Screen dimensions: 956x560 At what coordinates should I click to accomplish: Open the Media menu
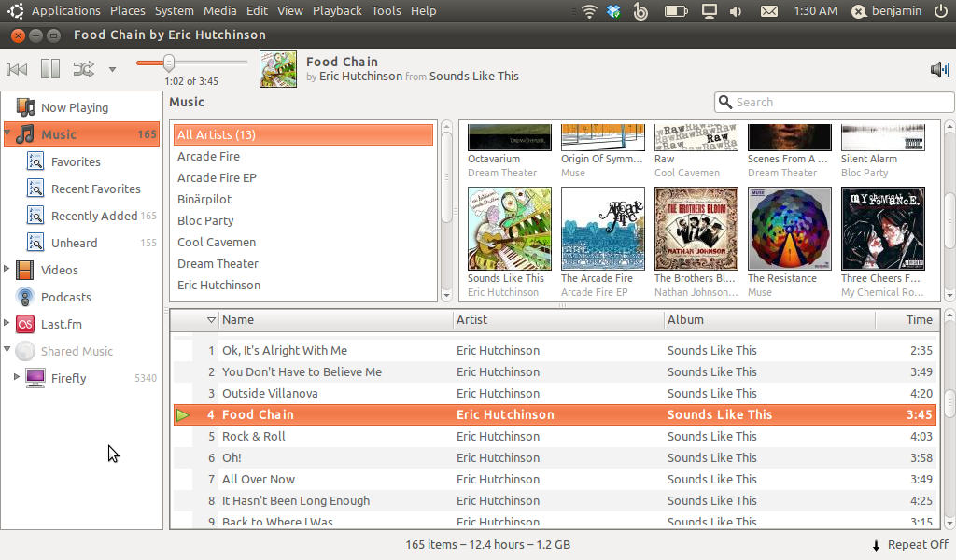pyautogui.click(x=219, y=11)
